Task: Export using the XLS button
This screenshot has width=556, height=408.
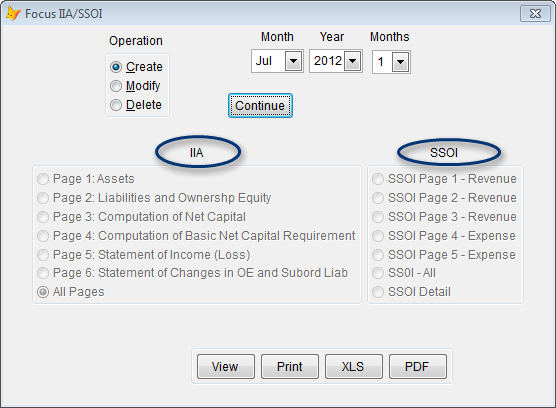Action: click(x=354, y=367)
